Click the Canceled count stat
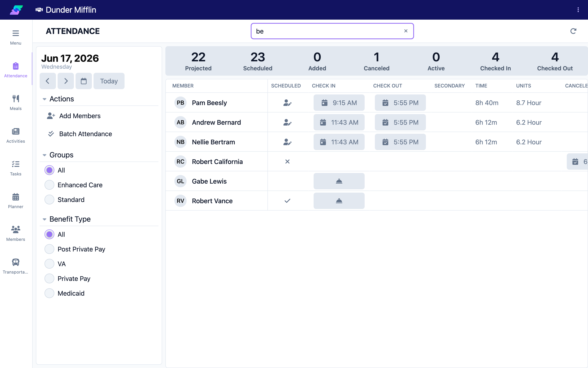Screen dimensions: 588x368 (x=376, y=61)
